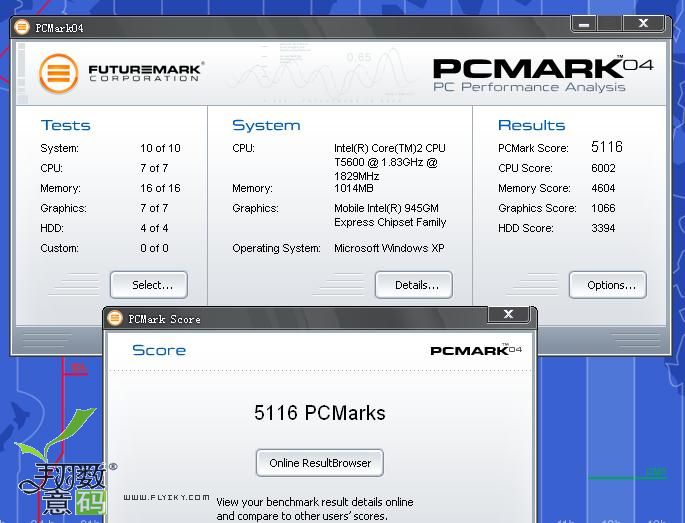Close the PCMark Score dialog
The width and height of the screenshot is (685, 523).
pyautogui.click(x=509, y=314)
